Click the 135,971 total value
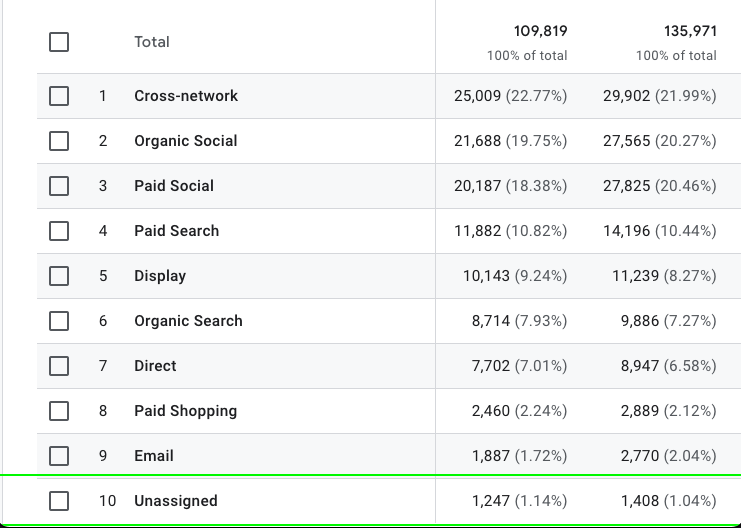The width and height of the screenshot is (741, 528). [689, 32]
